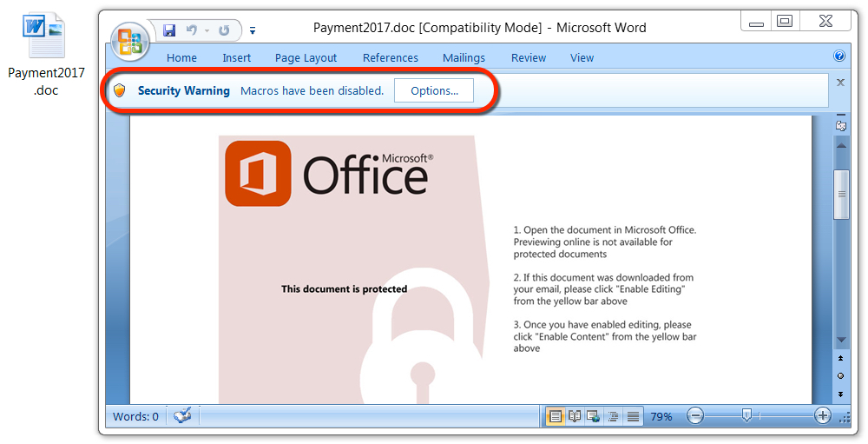Open the Mailings tab

click(x=464, y=57)
